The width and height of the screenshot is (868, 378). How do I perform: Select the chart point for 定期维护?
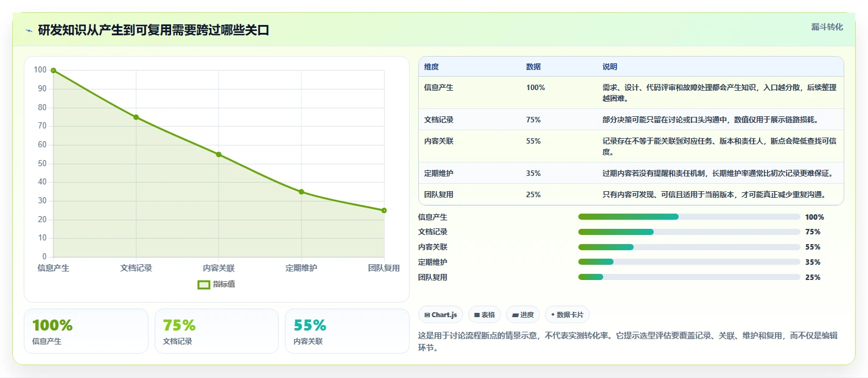click(301, 192)
